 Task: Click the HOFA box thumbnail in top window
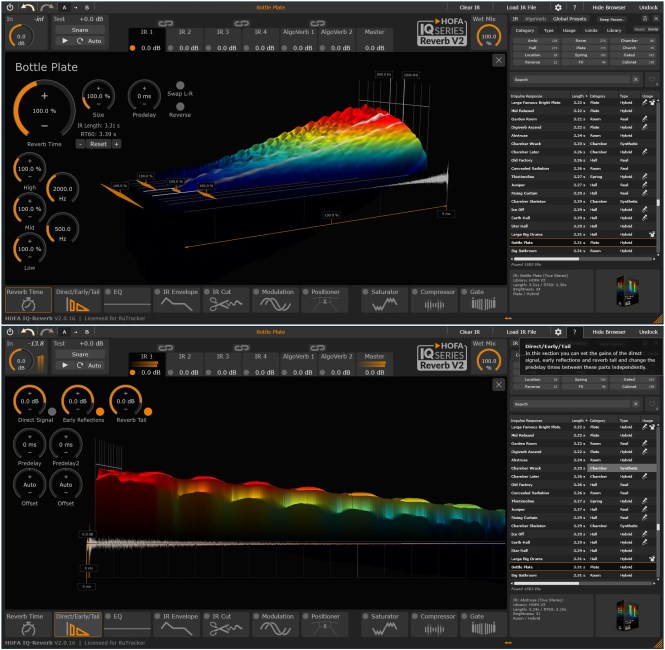pos(627,290)
